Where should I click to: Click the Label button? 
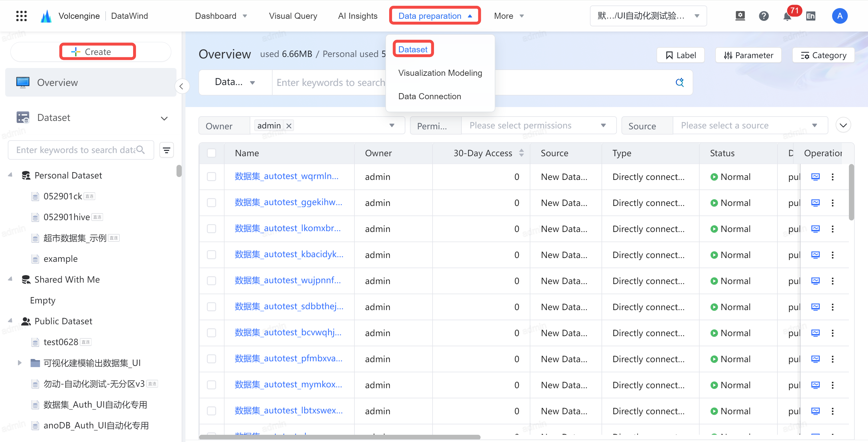pyautogui.click(x=680, y=55)
